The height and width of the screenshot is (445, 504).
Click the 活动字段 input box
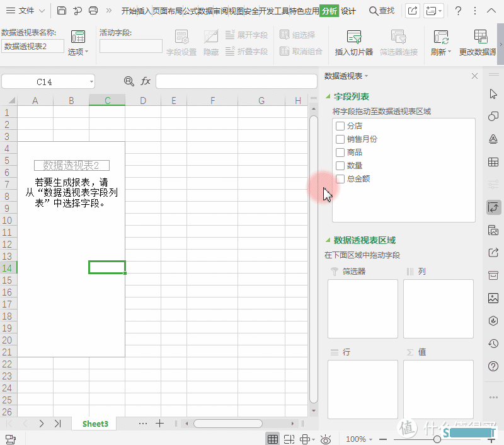pyautogui.click(x=131, y=46)
